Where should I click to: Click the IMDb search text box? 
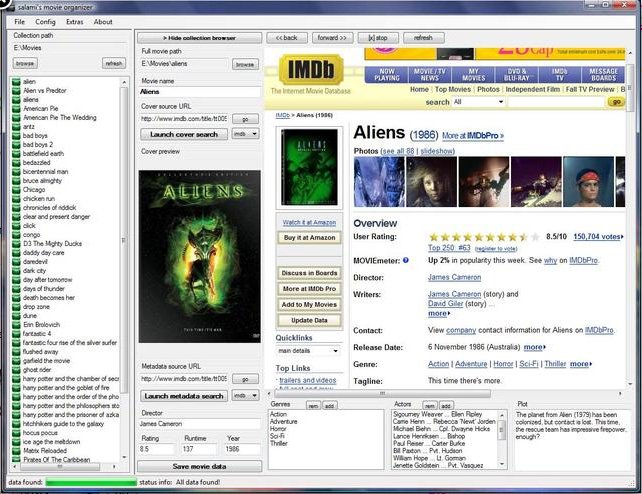click(x=556, y=102)
